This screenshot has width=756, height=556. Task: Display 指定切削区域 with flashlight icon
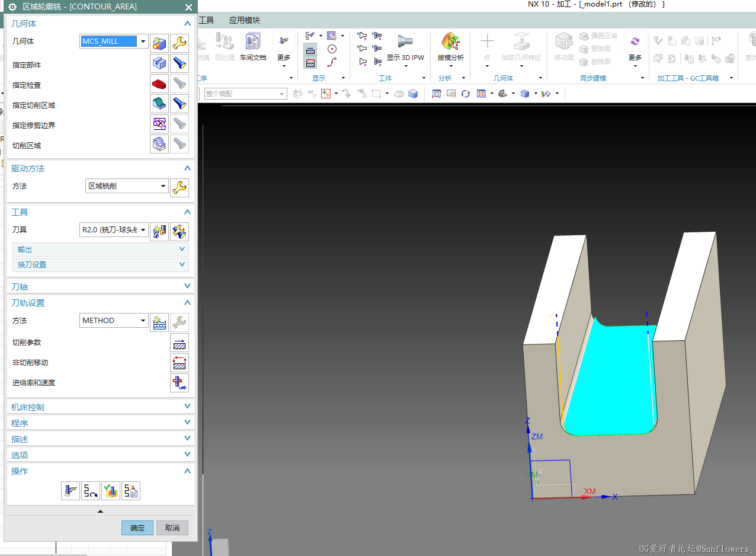point(180,104)
